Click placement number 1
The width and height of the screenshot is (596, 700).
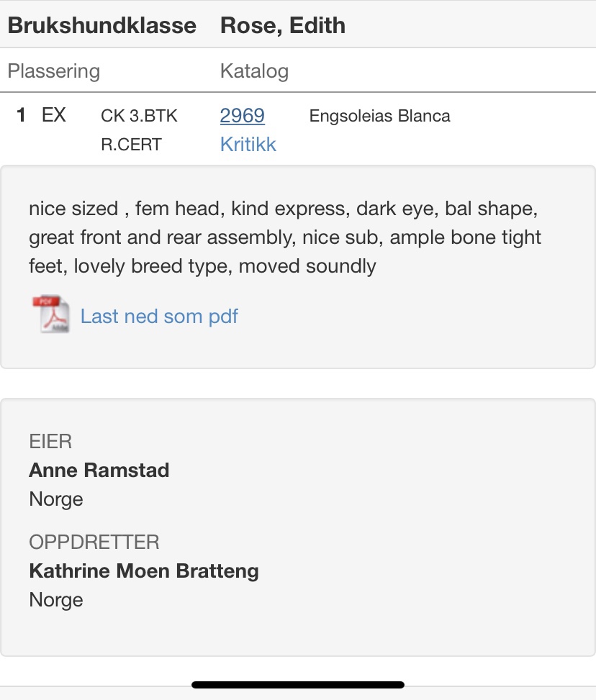tap(22, 115)
